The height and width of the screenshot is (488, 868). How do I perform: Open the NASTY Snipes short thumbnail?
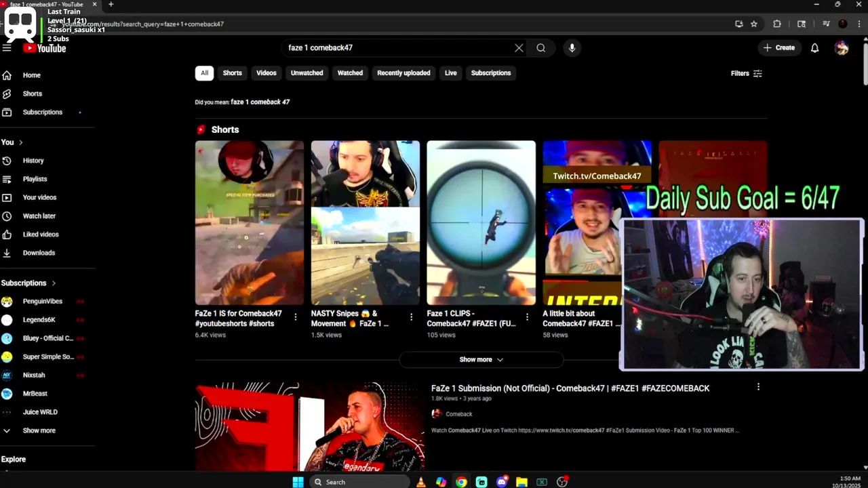[x=366, y=222]
